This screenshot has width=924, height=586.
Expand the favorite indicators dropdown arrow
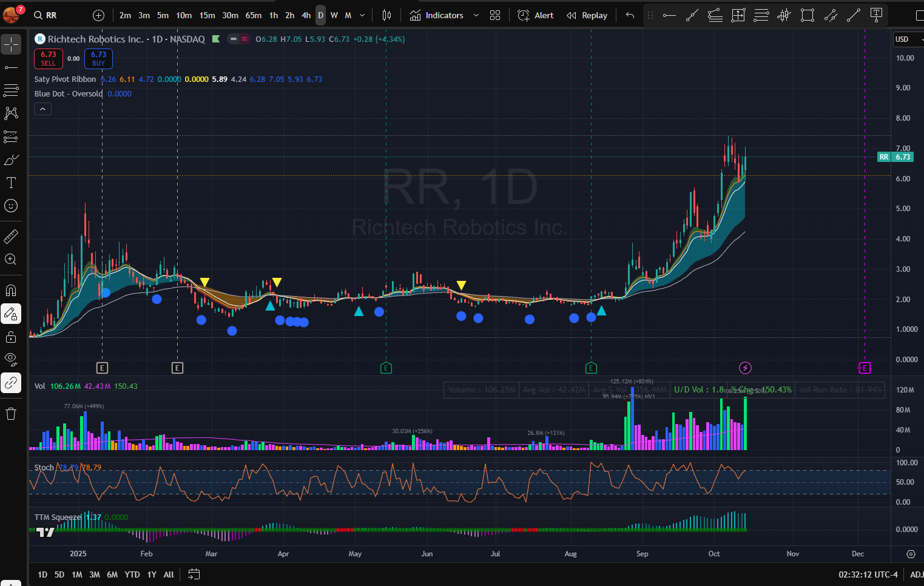click(476, 15)
